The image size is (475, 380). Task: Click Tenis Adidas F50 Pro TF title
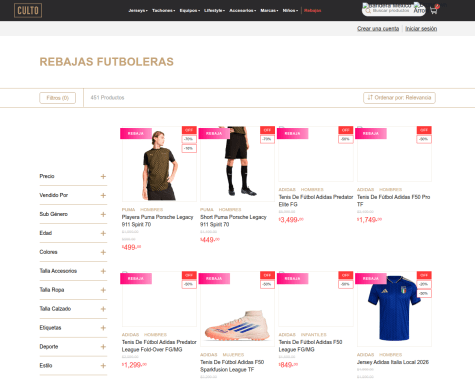393,201
